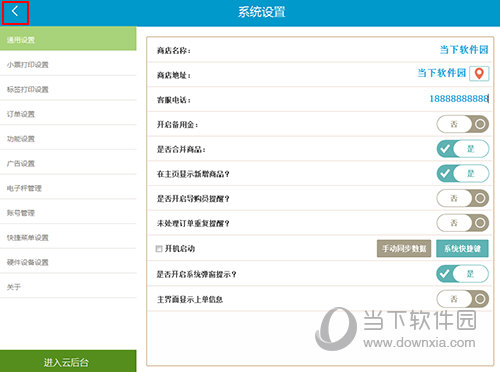This screenshot has width=500, height=372.
Task: Open 小票打印设置 in the sidebar
Action: pyautogui.click(x=68, y=64)
